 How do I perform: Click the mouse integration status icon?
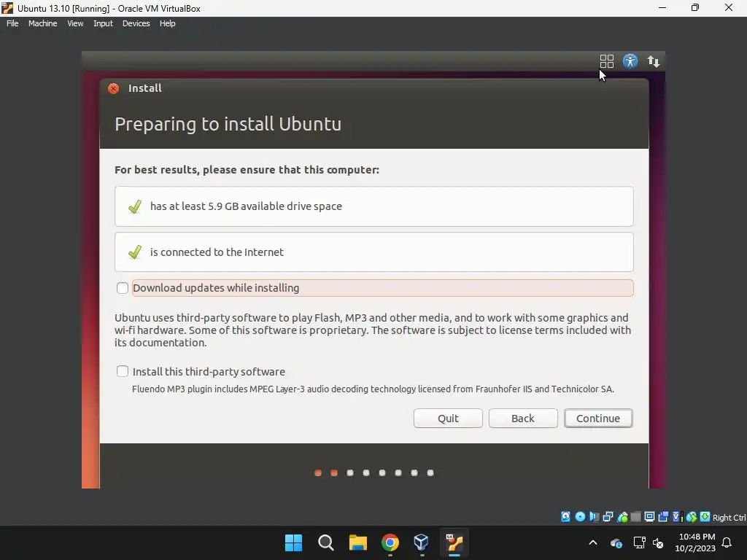point(692,517)
